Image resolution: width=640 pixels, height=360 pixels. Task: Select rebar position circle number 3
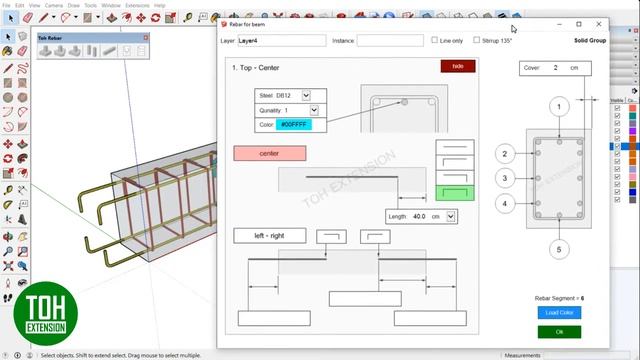(x=504, y=178)
